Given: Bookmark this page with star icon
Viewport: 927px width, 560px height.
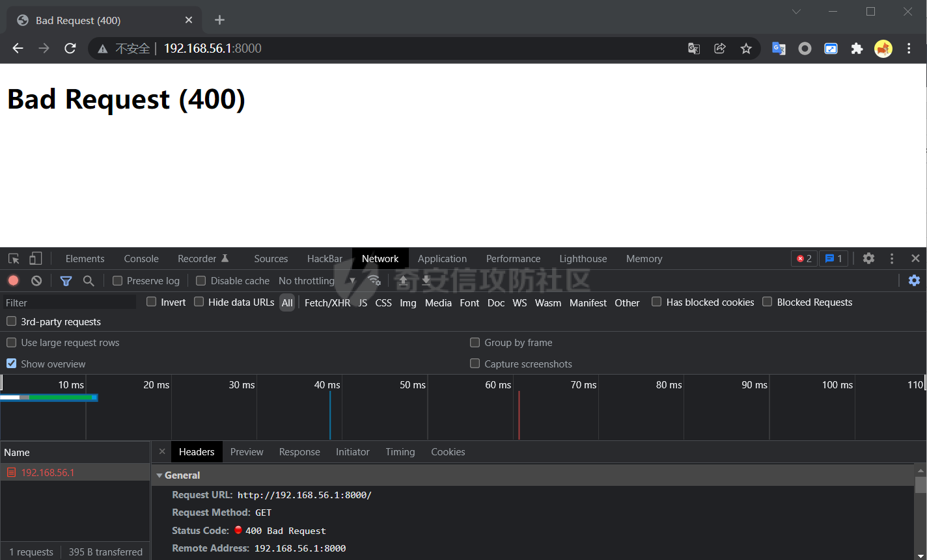Looking at the screenshot, I should tap(746, 48).
